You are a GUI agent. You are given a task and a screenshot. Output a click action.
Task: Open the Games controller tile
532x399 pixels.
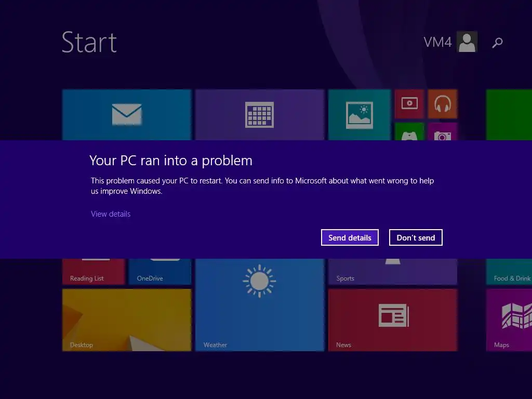coord(409,131)
